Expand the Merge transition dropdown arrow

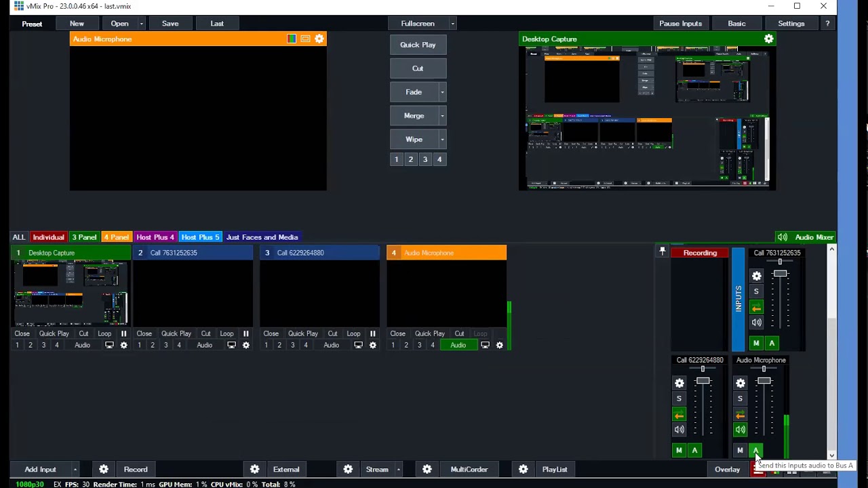pos(442,116)
